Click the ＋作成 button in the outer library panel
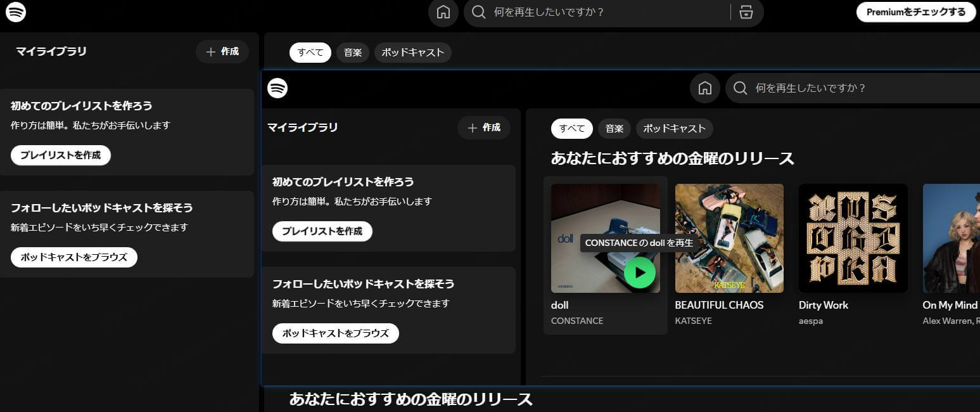The height and width of the screenshot is (412, 980). [222, 51]
